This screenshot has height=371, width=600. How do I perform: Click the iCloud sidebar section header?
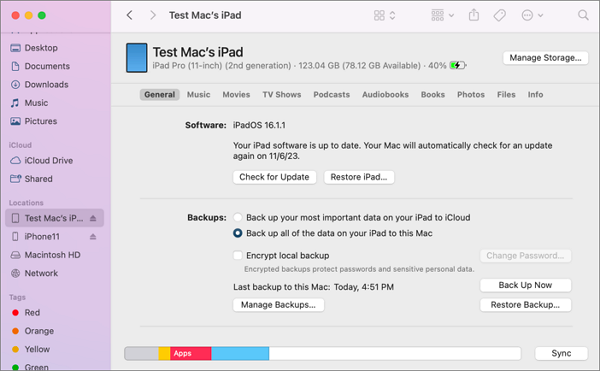[20, 145]
